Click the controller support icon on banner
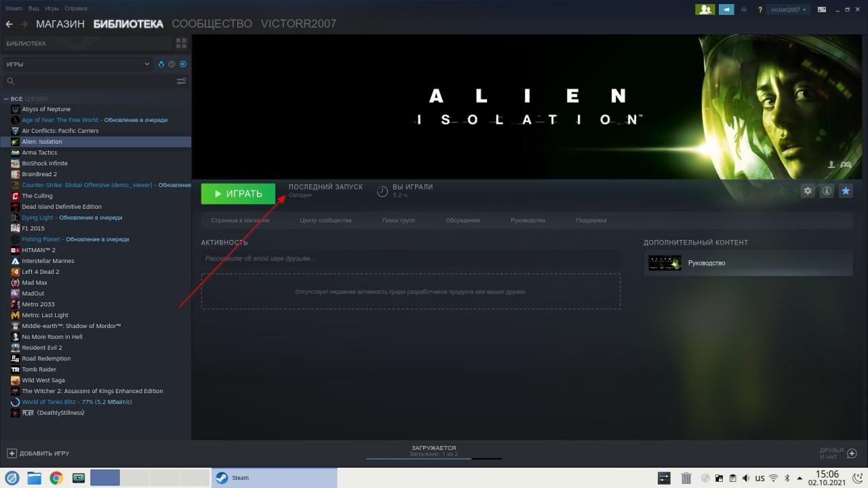Screen dimensions: 868x488 (x=846, y=165)
